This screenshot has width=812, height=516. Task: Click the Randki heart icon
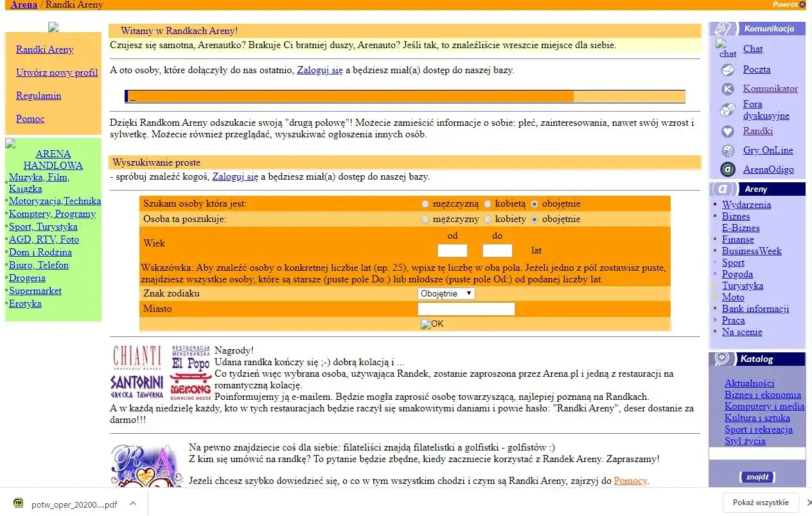[x=728, y=132]
